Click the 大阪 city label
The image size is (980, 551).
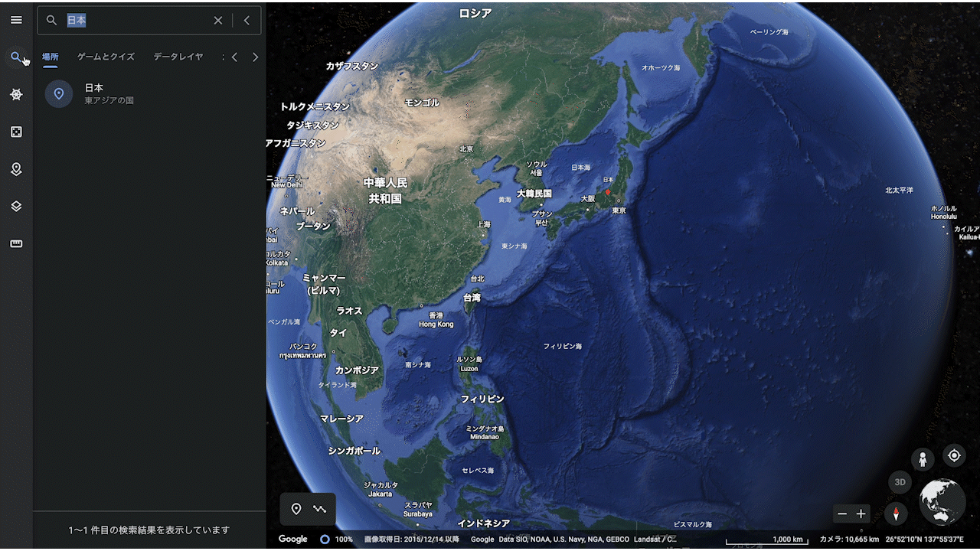coord(587,199)
